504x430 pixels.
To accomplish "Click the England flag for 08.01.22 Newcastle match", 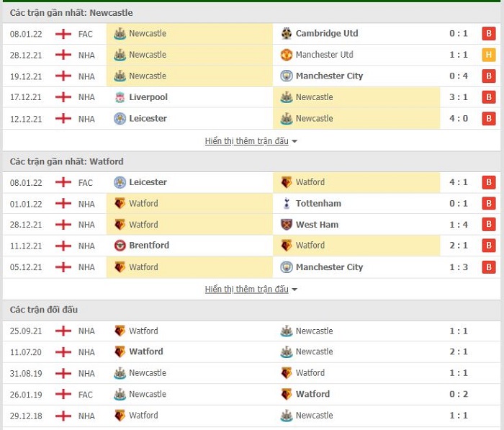I will [x=63, y=33].
